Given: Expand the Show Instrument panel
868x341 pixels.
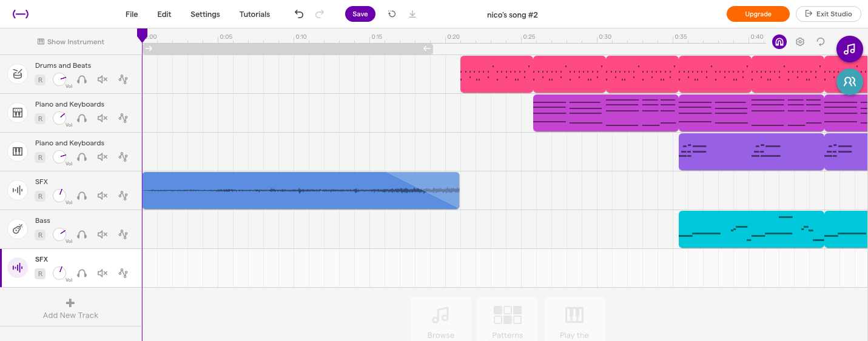Looking at the screenshot, I should pyautogui.click(x=71, y=42).
